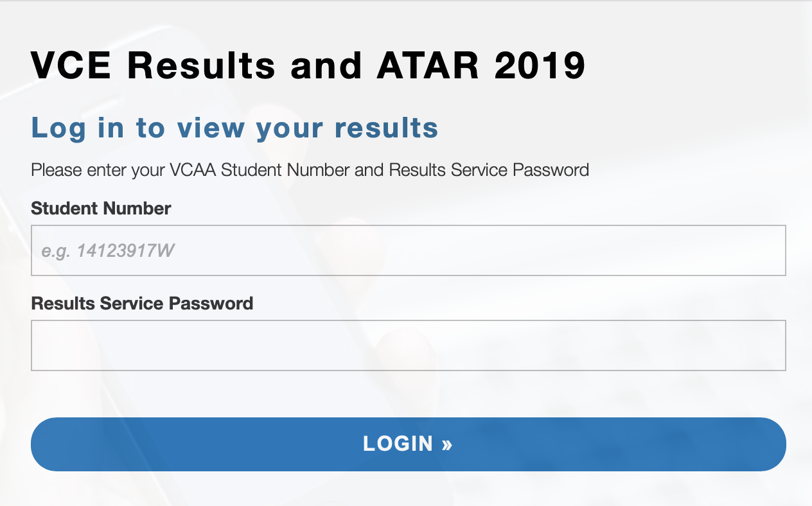Click the word LOGIN on the blue button
The image size is (812, 506).
point(398,444)
